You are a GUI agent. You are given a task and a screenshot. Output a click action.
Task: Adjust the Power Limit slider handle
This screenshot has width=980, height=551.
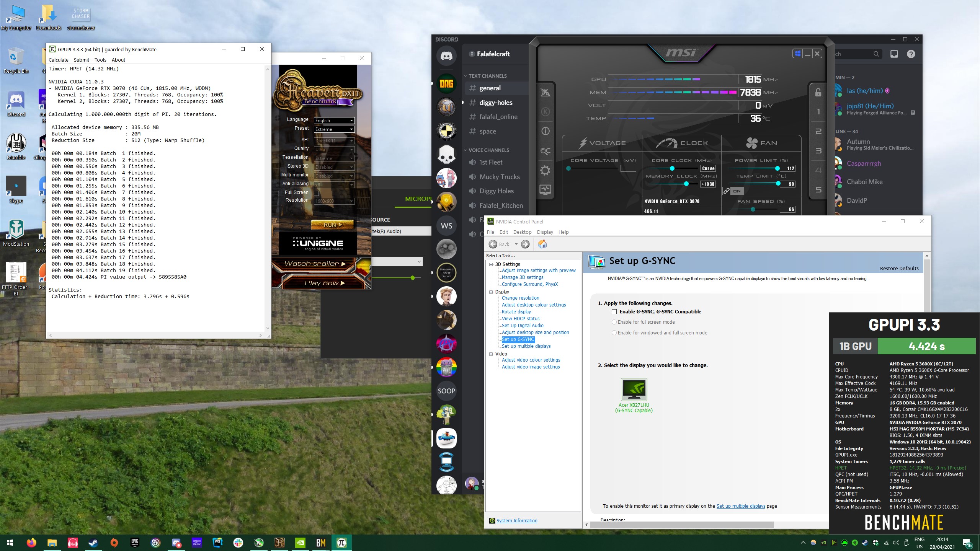(777, 168)
